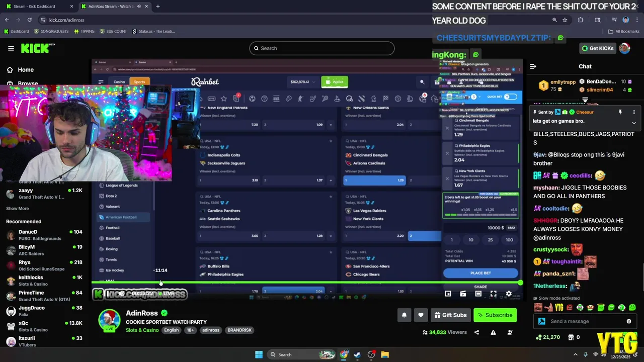
Task: Open AdinRoss channel avatar
Action: click(x=109, y=320)
